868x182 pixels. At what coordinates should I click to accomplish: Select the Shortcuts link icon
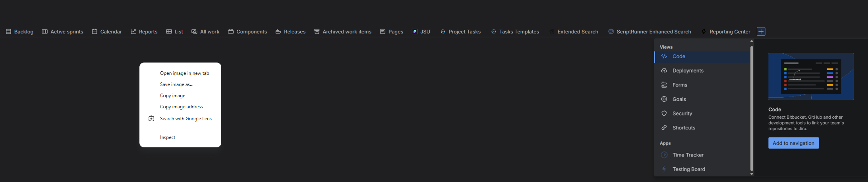pos(664,128)
